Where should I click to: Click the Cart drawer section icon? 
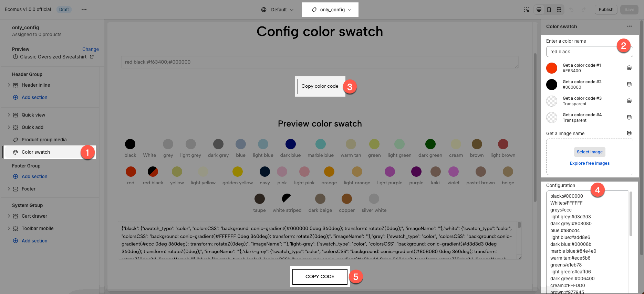pyautogui.click(x=15, y=216)
